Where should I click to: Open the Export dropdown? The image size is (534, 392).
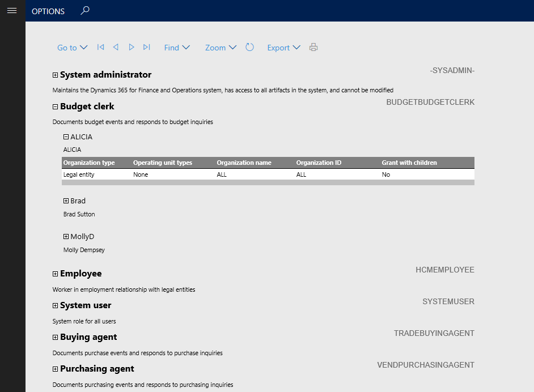coord(283,48)
